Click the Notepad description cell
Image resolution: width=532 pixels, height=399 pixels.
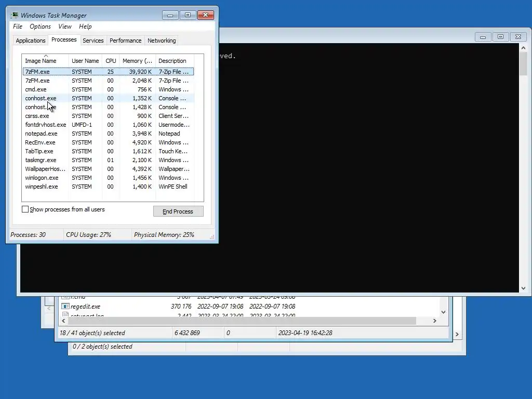[x=169, y=134]
